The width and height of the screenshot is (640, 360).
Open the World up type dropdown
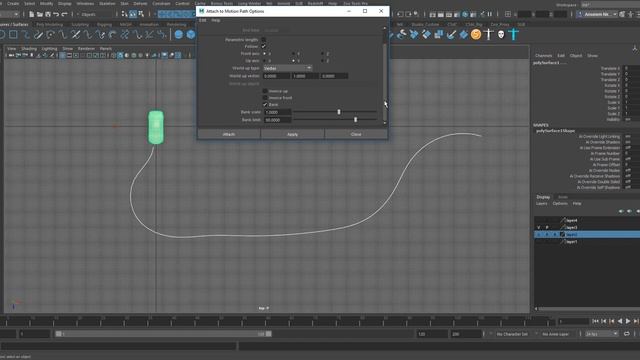coord(287,68)
